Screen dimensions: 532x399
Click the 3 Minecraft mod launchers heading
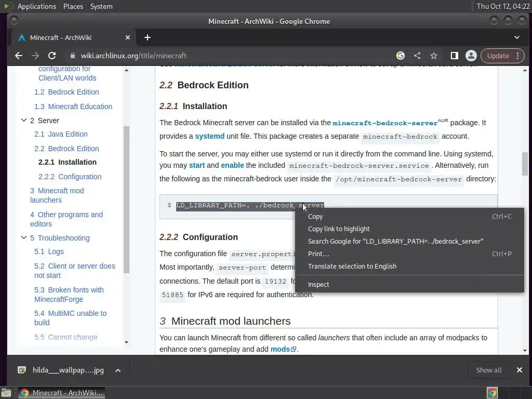pos(225,321)
